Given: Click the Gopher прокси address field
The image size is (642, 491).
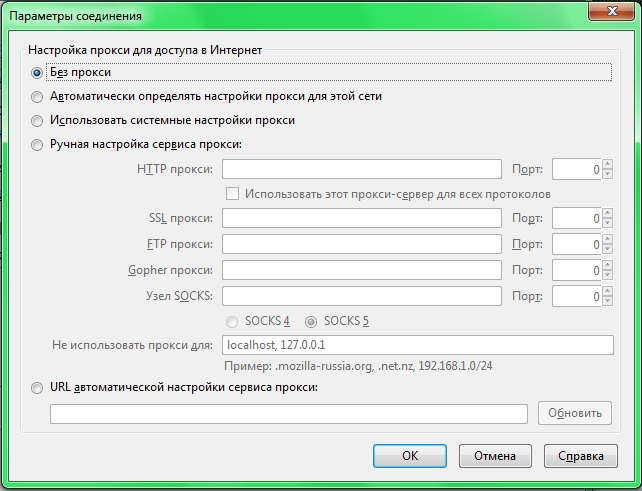Looking at the screenshot, I should 362,270.
